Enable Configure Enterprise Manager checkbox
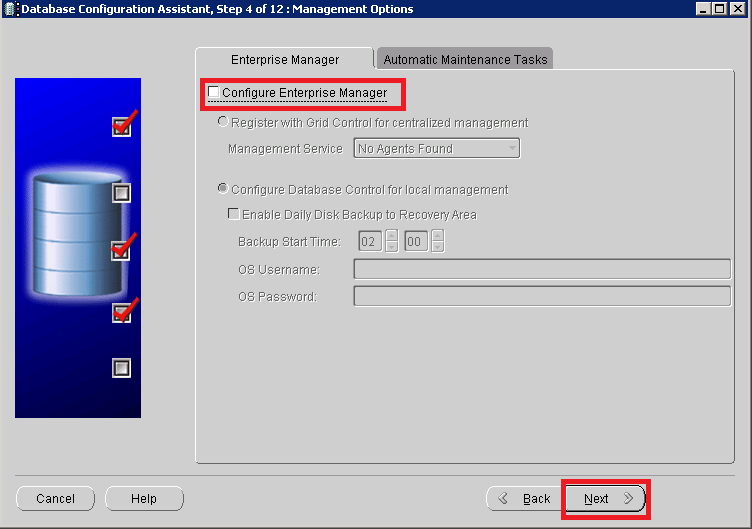The image size is (752, 529). [213, 92]
